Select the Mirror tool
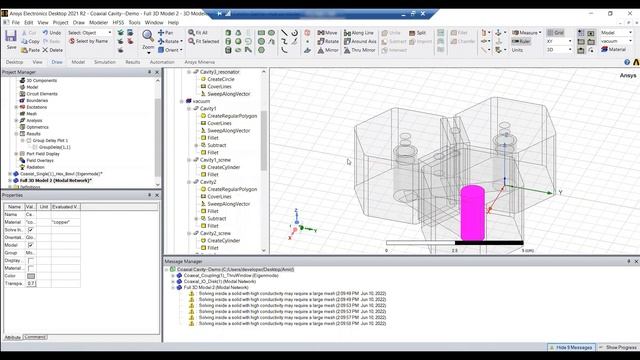 coord(328,50)
